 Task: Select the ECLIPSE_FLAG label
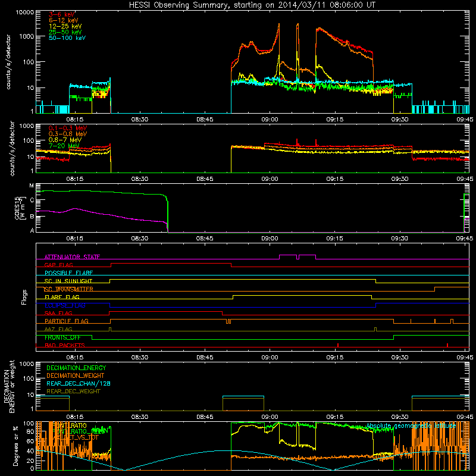tap(65, 305)
